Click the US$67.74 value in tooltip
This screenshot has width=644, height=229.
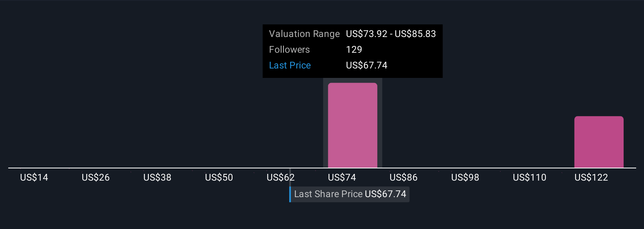[367, 65]
